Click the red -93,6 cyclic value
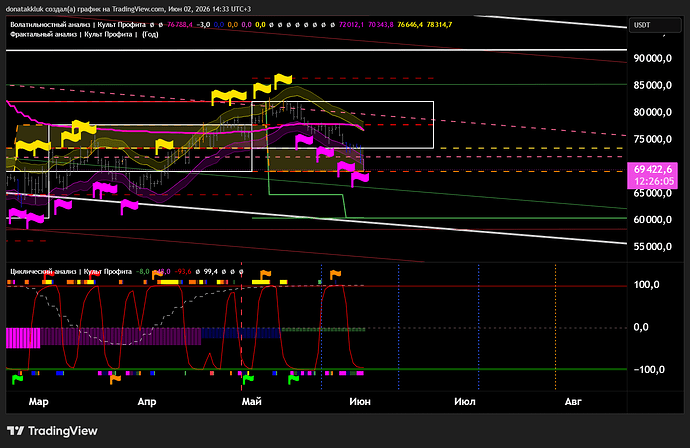This screenshot has width=690, height=448. (183, 272)
